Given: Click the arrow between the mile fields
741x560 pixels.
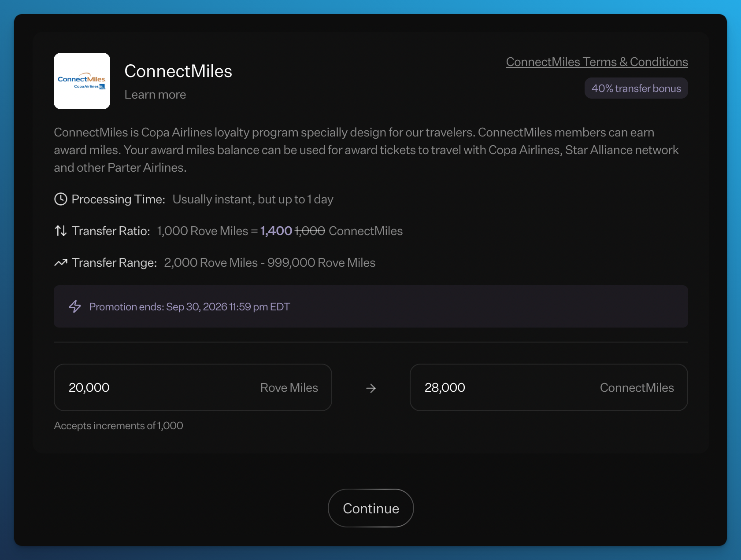Looking at the screenshot, I should pyautogui.click(x=371, y=388).
